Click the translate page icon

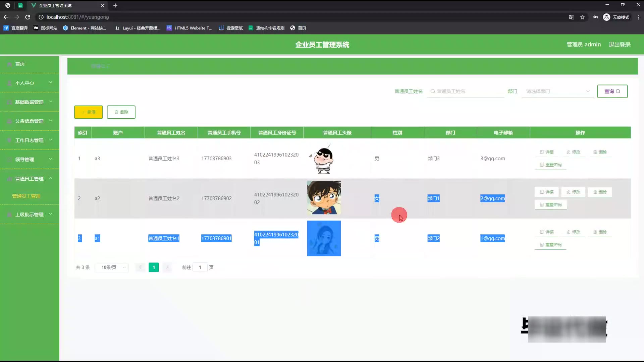(571, 17)
